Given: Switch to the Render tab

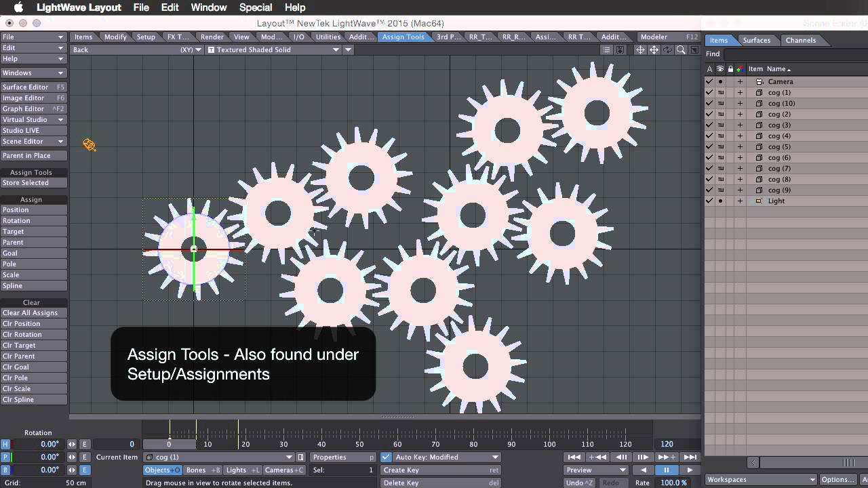Looking at the screenshot, I should pos(212,37).
